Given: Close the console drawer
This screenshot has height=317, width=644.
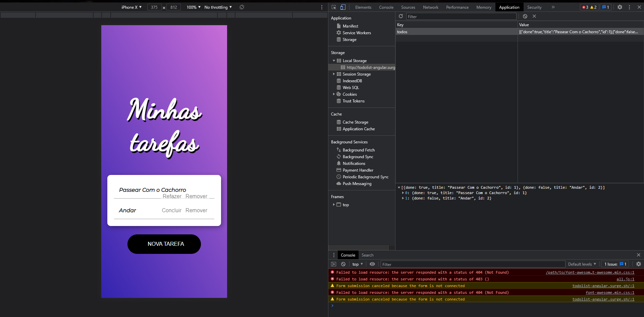Looking at the screenshot, I should click(639, 255).
